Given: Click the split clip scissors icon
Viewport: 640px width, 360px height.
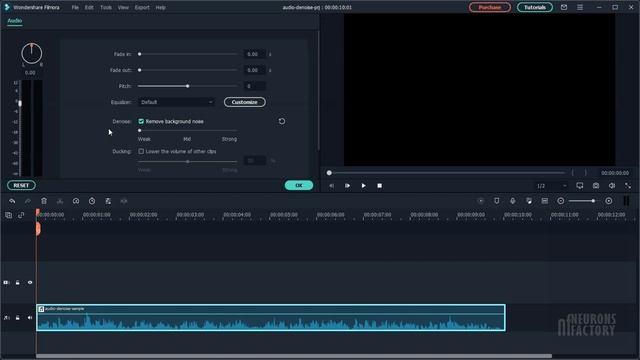Looking at the screenshot, I should (60, 201).
